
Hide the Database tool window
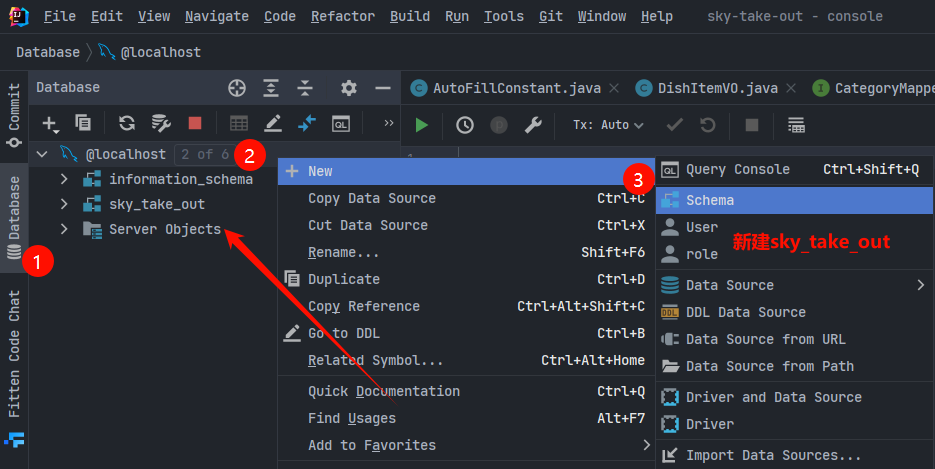point(383,88)
